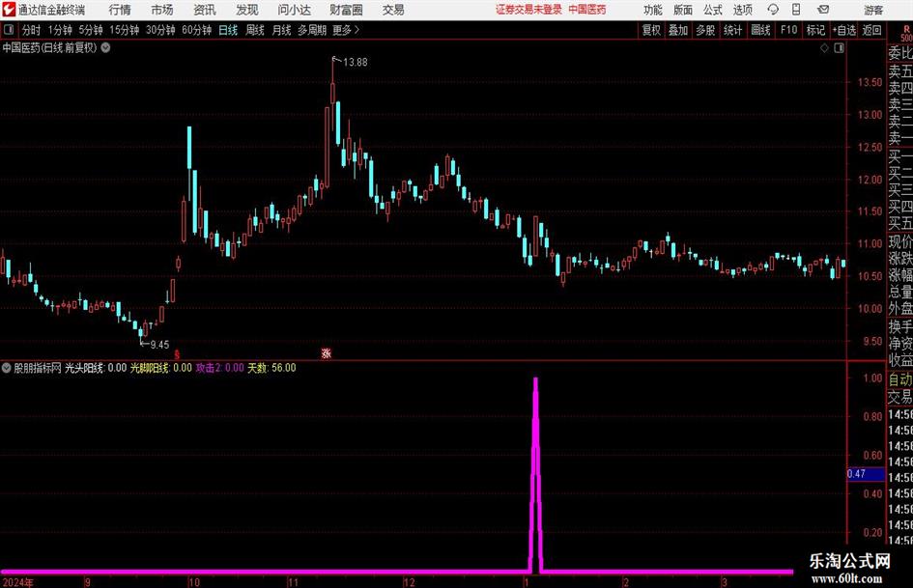Click the mobile phone icon
Viewport: 913px width, 588px height.
796,10
